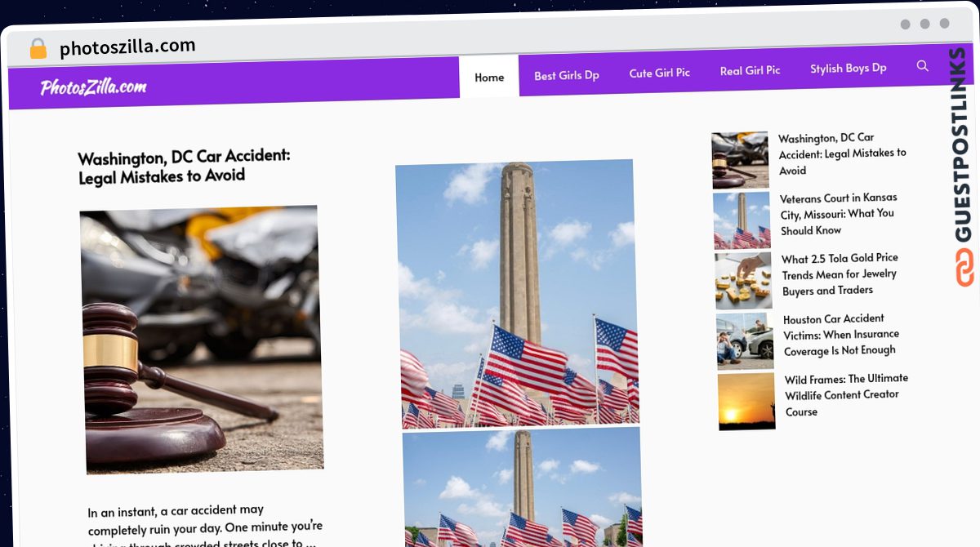Open the search icon in navigation bar
This screenshot has width=980, height=547.
pyautogui.click(x=922, y=66)
